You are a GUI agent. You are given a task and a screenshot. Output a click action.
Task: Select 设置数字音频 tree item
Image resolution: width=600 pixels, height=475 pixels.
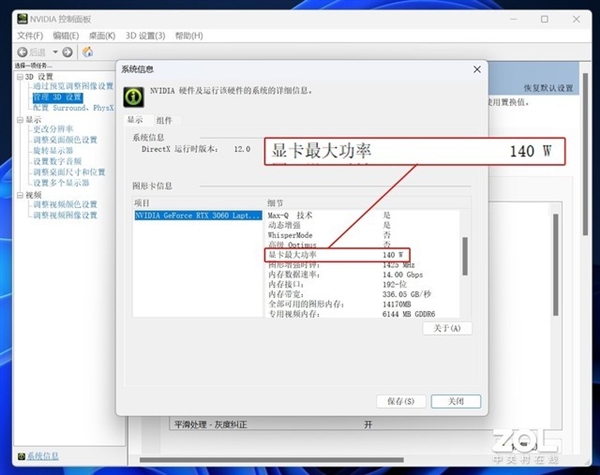click(x=57, y=161)
